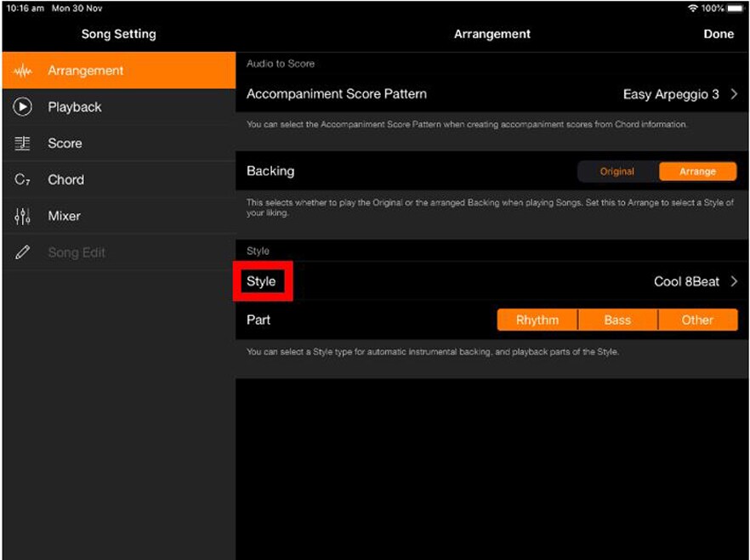Click the Playback play-circle icon

click(23, 107)
